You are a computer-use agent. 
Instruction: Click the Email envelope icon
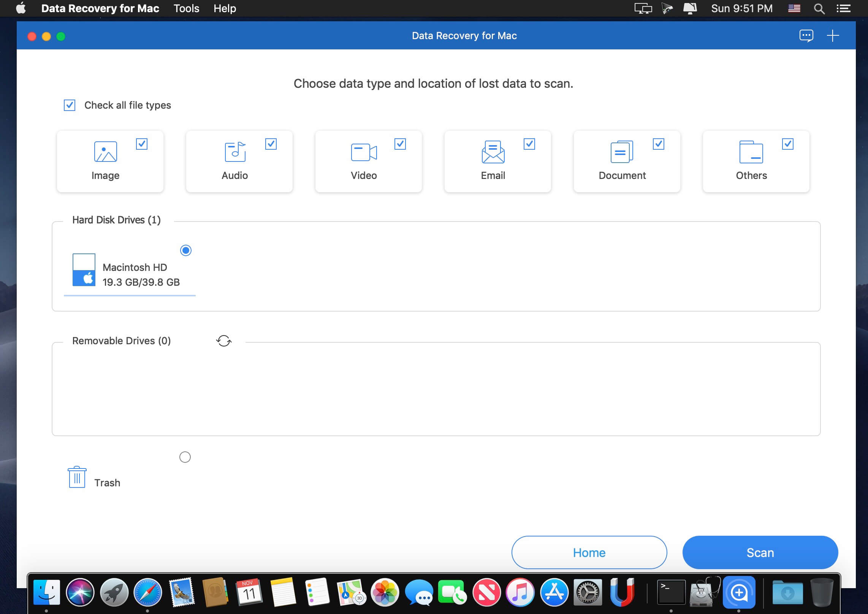tap(493, 152)
